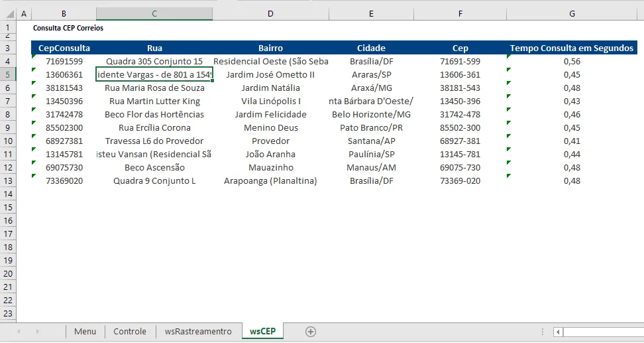This screenshot has height=343, width=644.
Task: Click the Rua header cell
Action: pyautogui.click(x=154, y=48)
